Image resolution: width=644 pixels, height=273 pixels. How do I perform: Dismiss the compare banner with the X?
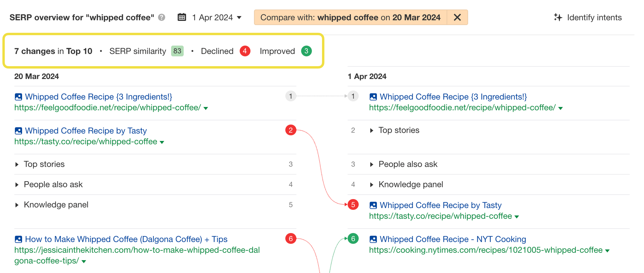click(457, 17)
